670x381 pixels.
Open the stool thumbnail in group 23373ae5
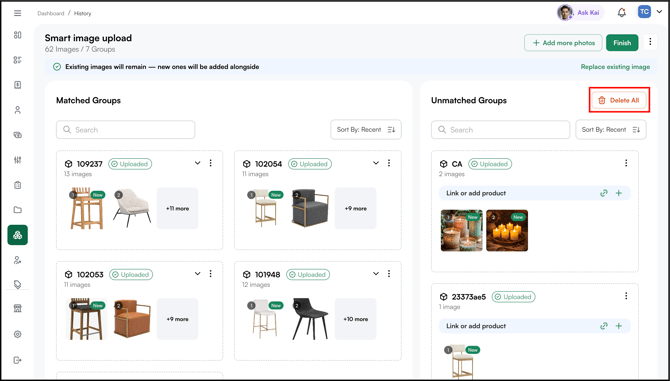click(x=461, y=361)
